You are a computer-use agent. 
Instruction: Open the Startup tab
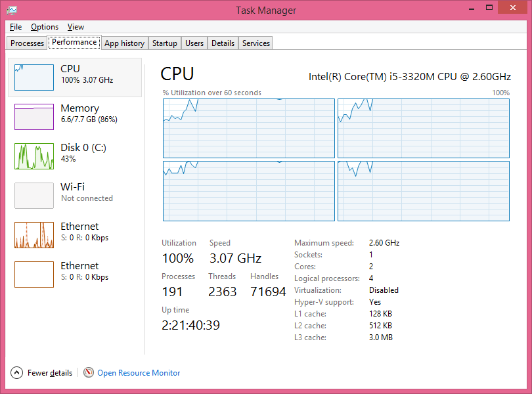[x=164, y=43]
